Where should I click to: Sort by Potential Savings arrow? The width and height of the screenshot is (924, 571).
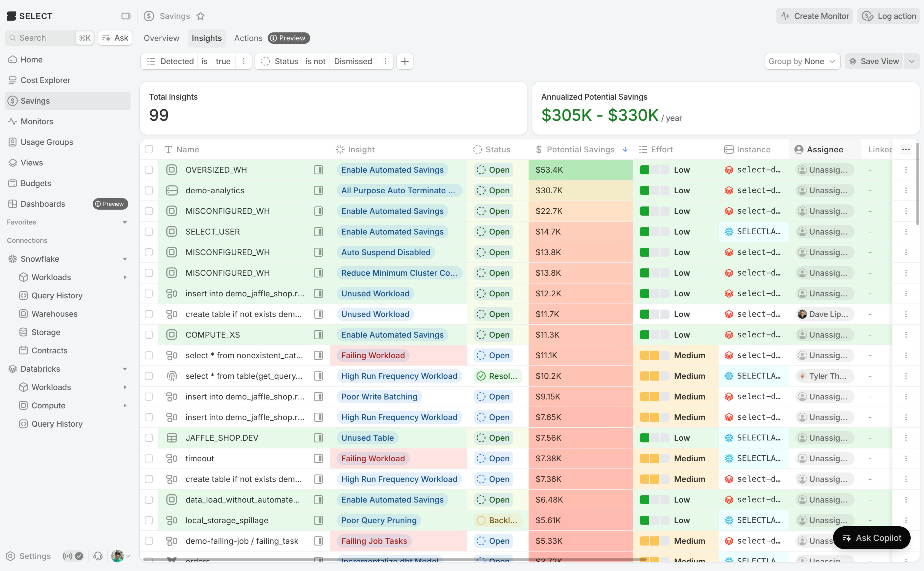pyautogui.click(x=625, y=150)
